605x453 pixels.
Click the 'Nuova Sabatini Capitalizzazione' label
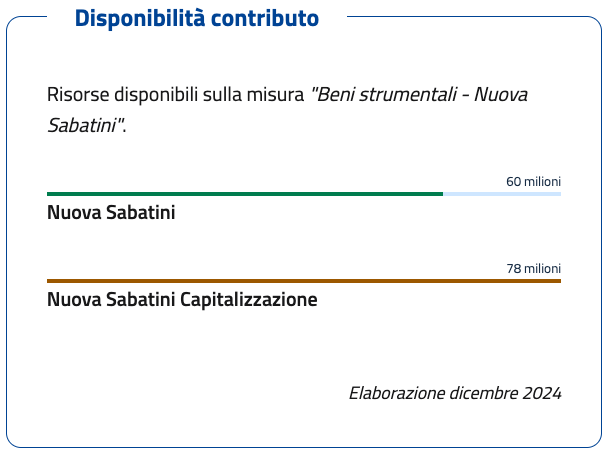(182, 299)
